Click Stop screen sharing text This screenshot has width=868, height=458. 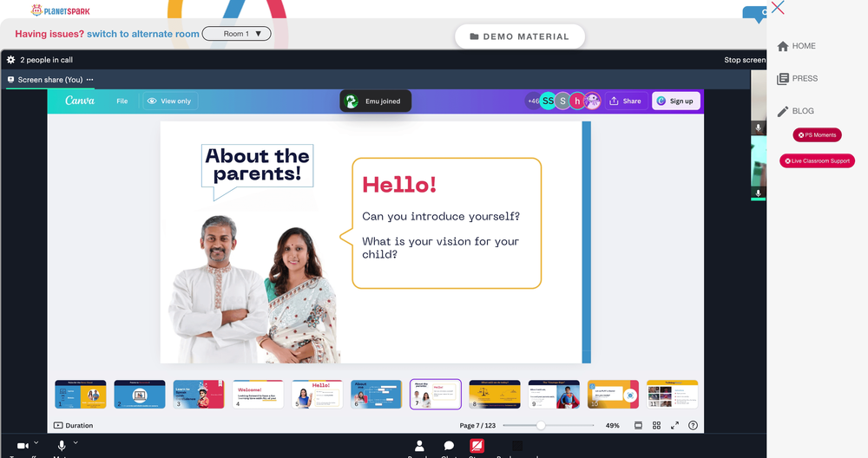[x=745, y=60]
